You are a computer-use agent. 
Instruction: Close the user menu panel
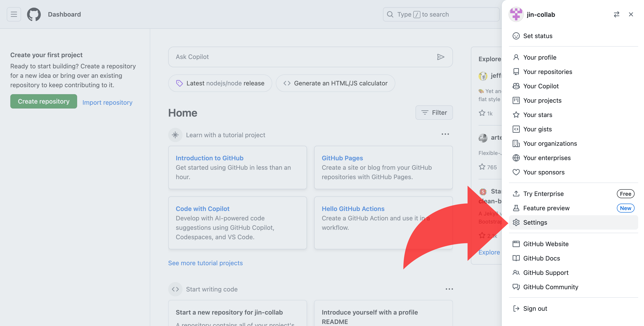pyautogui.click(x=631, y=15)
